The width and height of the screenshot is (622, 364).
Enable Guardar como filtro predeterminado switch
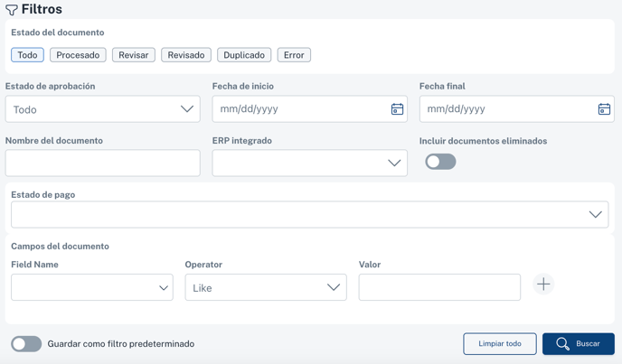pyautogui.click(x=26, y=344)
